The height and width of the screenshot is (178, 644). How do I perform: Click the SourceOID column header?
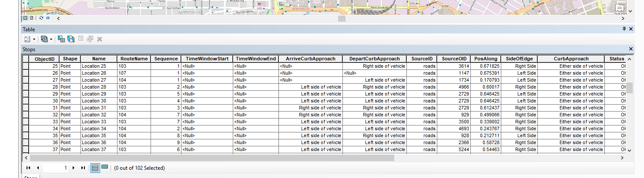454,59
